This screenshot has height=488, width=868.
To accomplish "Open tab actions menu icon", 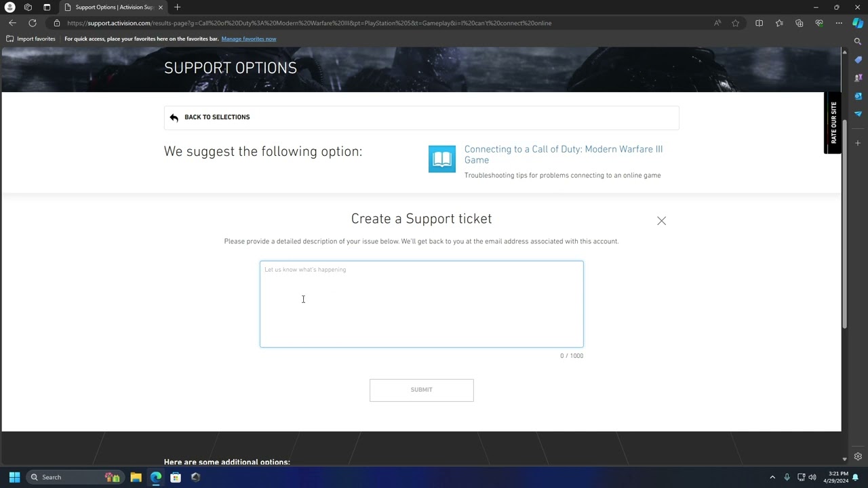I will click(47, 7).
